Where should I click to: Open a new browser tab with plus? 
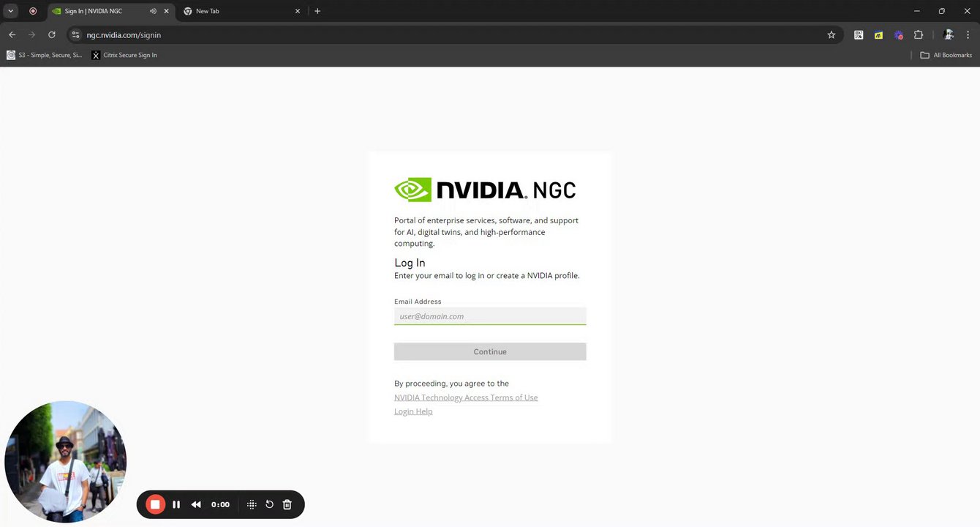[x=317, y=11]
